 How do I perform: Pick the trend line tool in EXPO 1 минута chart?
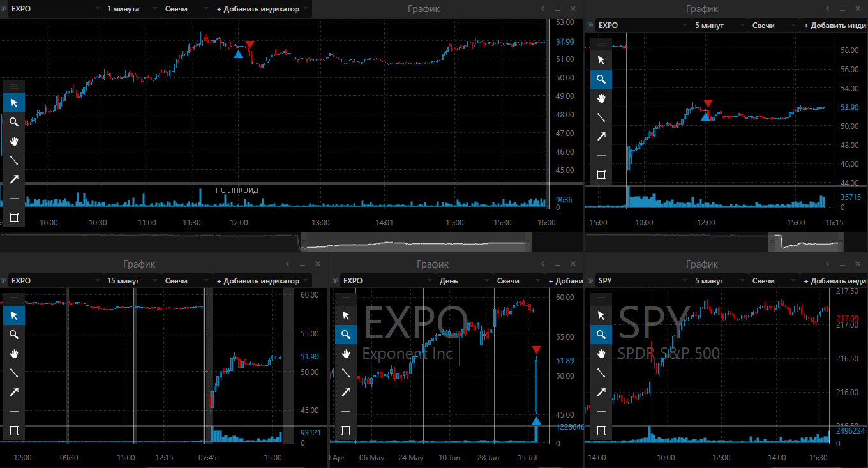point(14,160)
